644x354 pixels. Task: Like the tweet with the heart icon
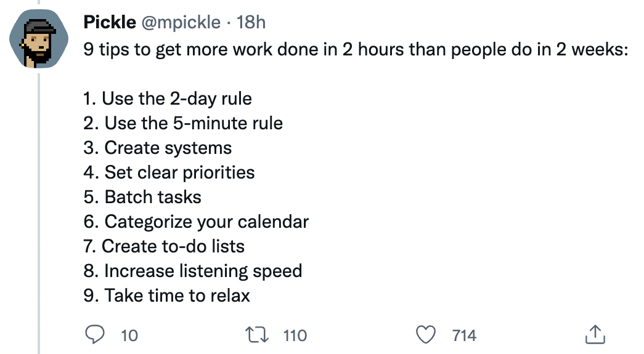426,335
